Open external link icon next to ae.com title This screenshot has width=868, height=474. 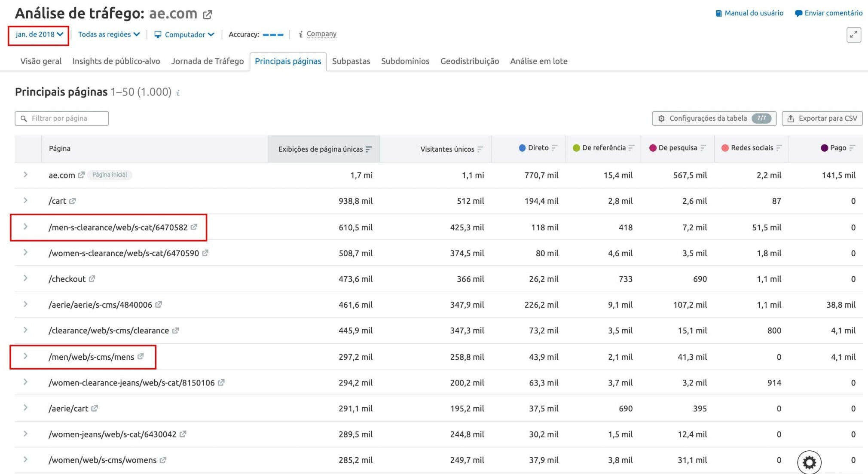coord(208,15)
